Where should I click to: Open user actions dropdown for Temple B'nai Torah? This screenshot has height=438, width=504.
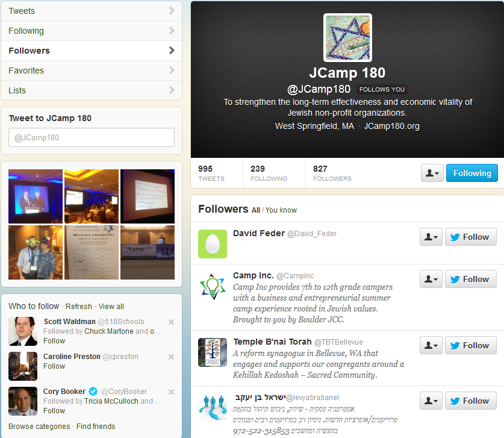click(431, 345)
